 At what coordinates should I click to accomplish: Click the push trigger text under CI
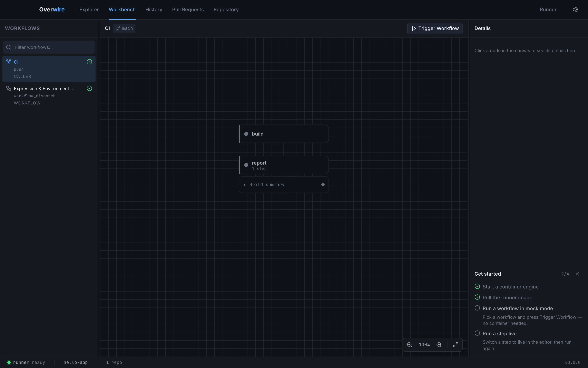(19, 69)
